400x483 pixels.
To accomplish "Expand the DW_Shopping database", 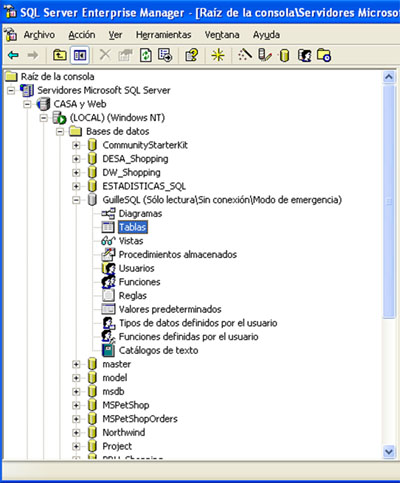I will (x=76, y=173).
